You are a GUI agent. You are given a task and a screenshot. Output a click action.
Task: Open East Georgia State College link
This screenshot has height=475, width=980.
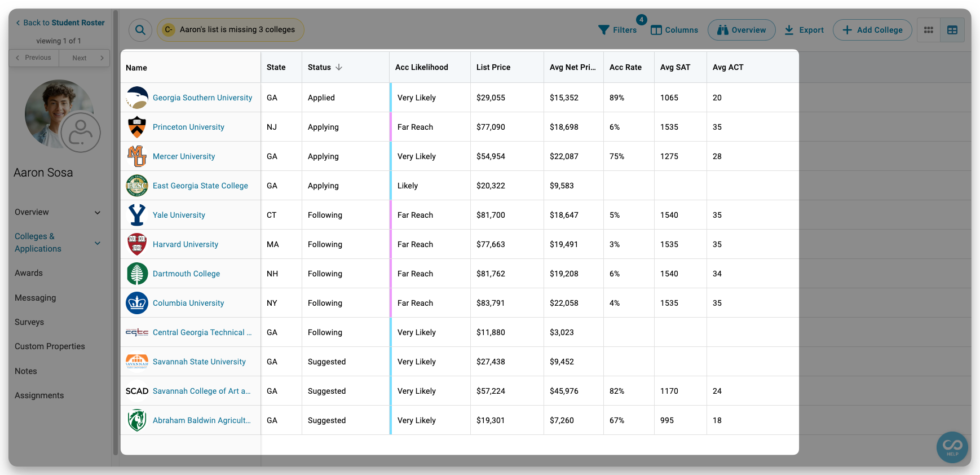pyautogui.click(x=200, y=186)
